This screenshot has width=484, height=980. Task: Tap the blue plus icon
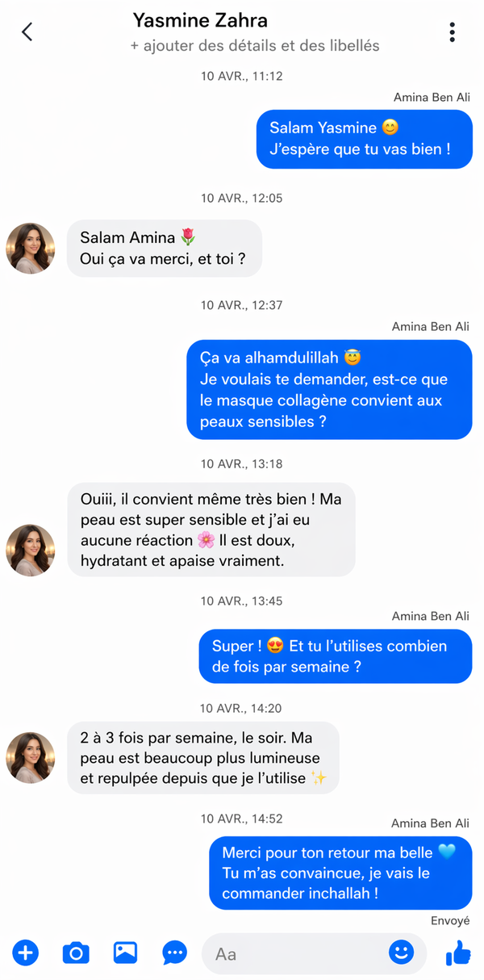(26, 953)
